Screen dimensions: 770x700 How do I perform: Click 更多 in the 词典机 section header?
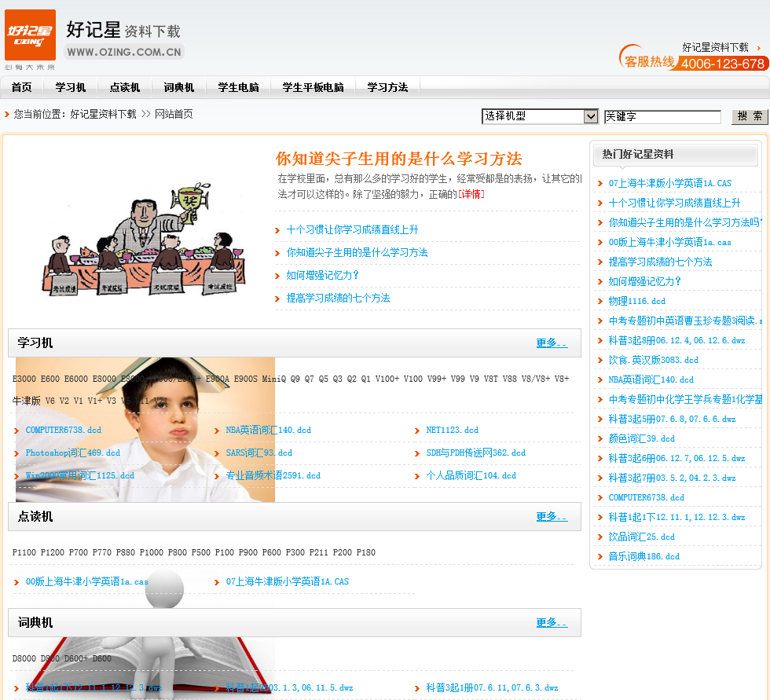552,622
